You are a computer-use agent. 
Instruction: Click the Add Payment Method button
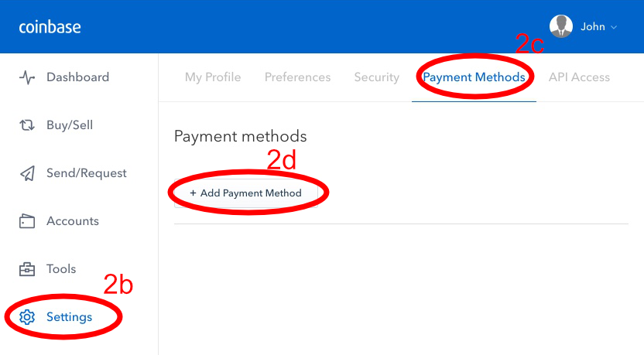[245, 193]
